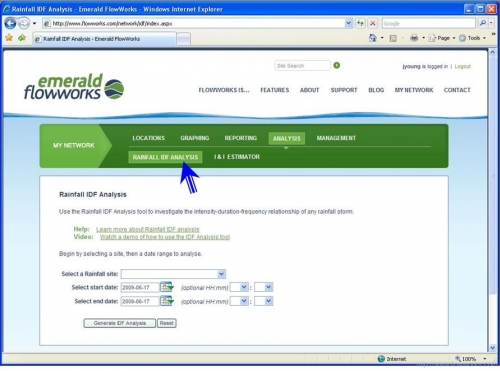500x371 pixels.
Task: Open the search provider dropdown arrow
Action: pos(491,23)
